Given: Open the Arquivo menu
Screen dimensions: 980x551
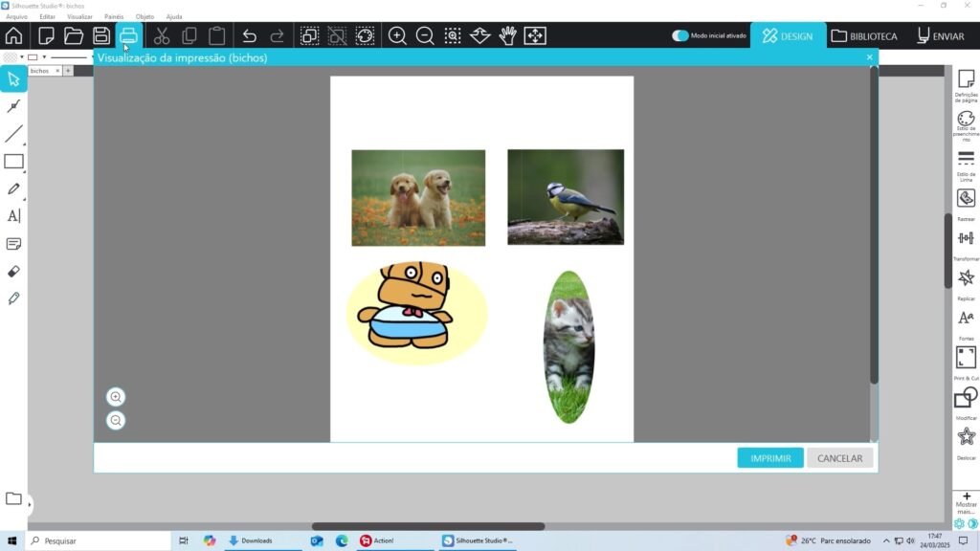Looking at the screenshot, I should coord(17,17).
